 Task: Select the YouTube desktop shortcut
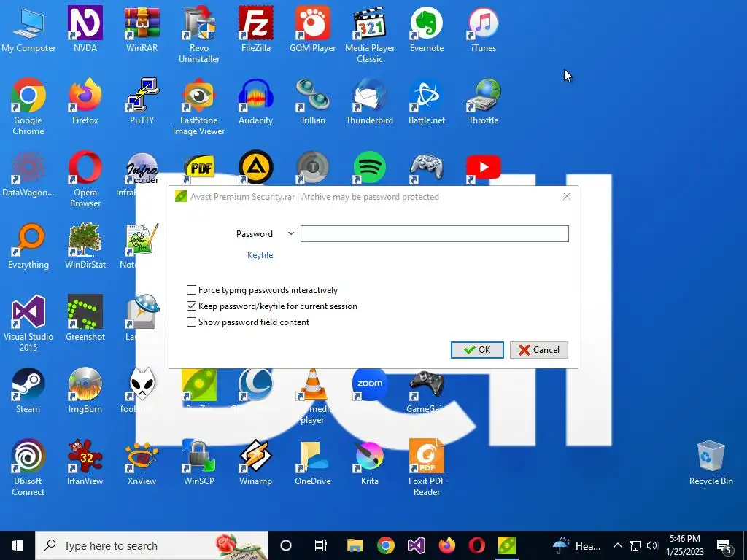[484, 168]
